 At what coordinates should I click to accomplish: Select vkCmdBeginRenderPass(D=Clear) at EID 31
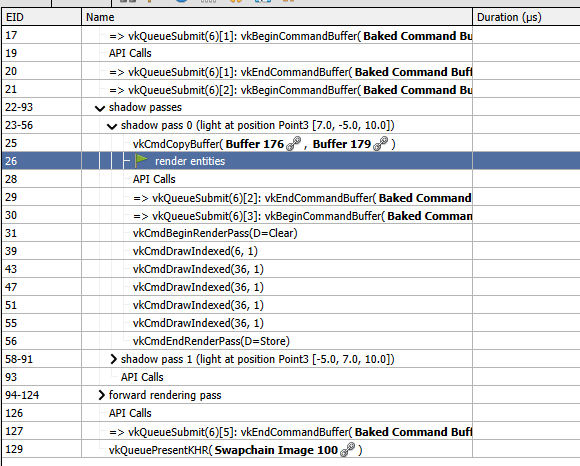point(291,233)
